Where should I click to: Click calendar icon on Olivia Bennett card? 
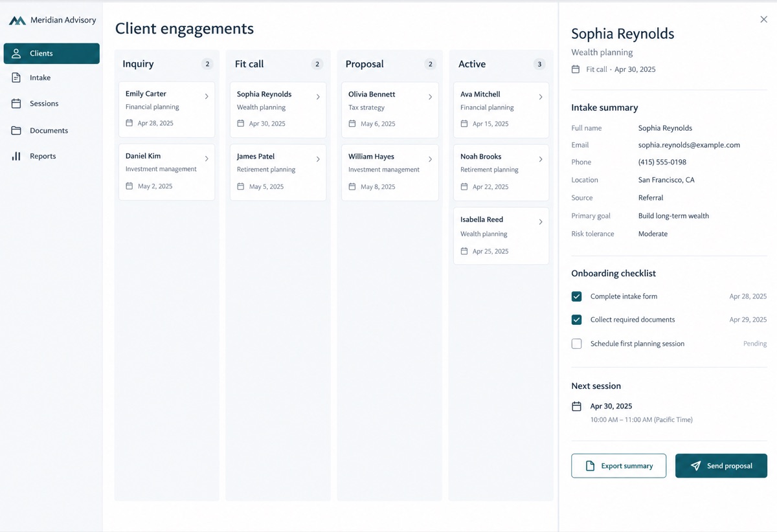[352, 124]
